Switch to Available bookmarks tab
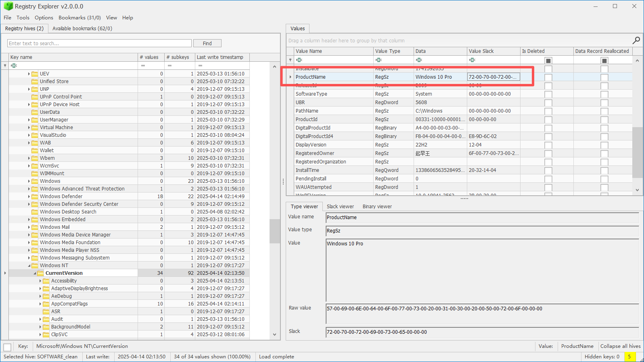Image resolution: width=644 pixels, height=362 pixels. pyautogui.click(x=82, y=29)
